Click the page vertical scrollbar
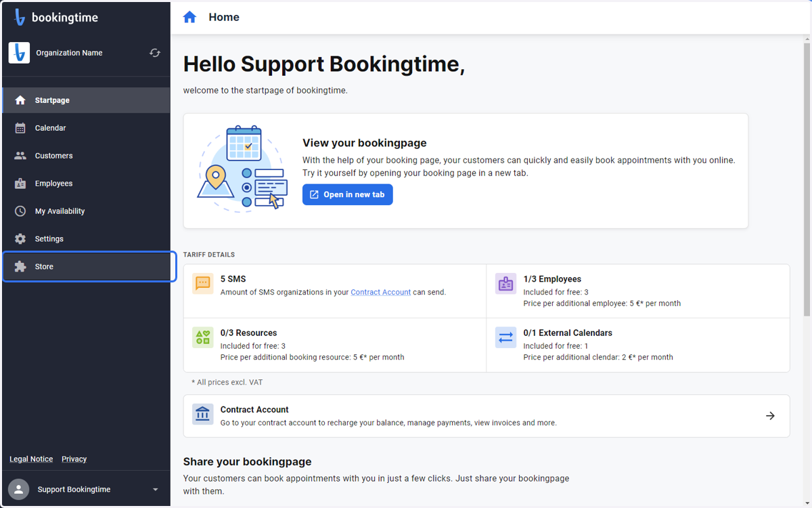The image size is (812, 508). (806, 176)
